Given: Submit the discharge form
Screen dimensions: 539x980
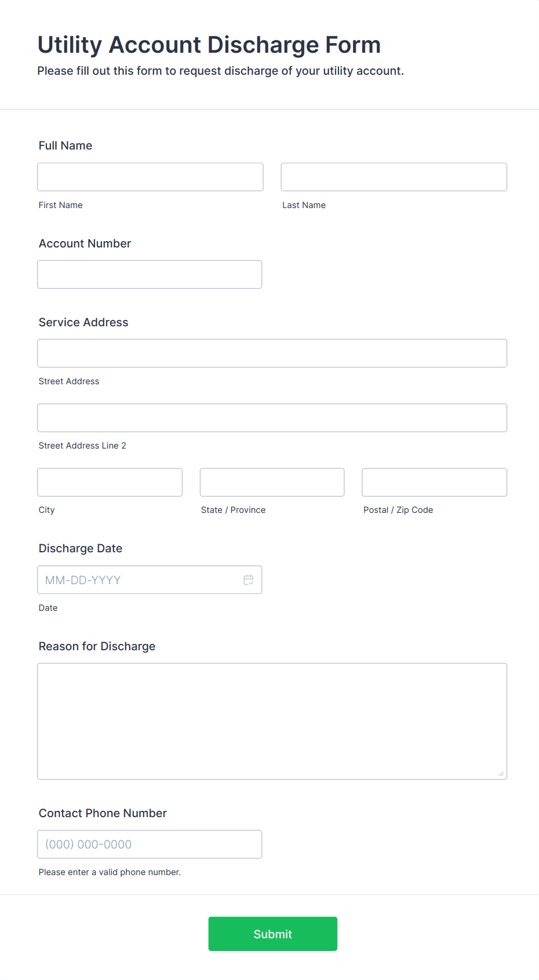Looking at the screenshot, I should click(273, 934).
